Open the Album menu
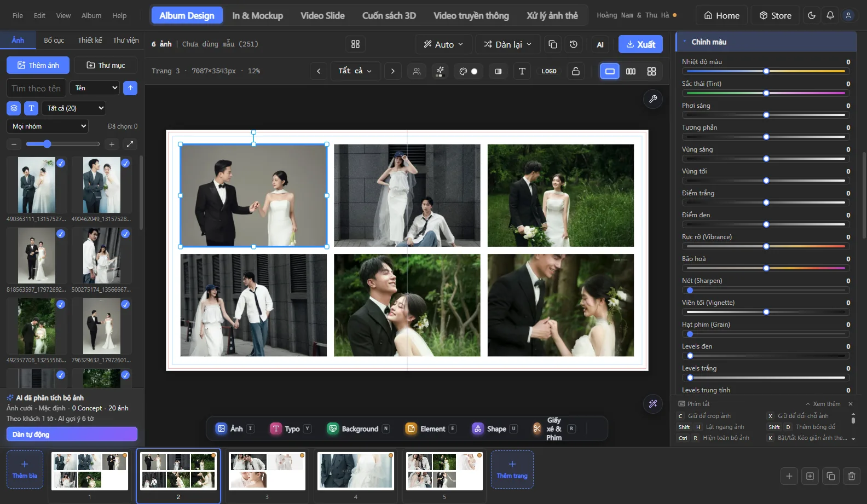The image size is (867, 504). click(x=91, y=15)
